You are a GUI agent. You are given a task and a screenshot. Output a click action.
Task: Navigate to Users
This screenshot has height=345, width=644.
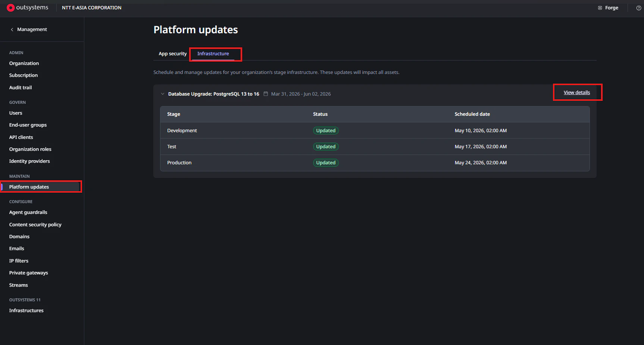16,113
